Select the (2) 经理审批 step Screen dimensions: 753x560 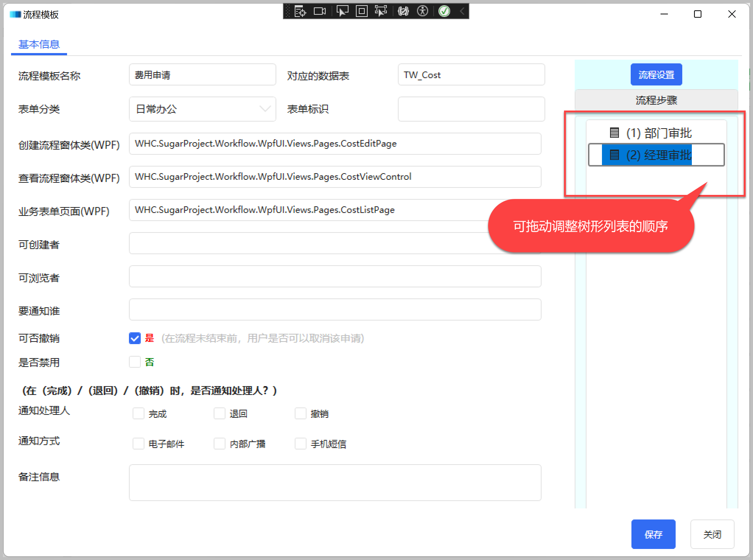pos(656,155)
